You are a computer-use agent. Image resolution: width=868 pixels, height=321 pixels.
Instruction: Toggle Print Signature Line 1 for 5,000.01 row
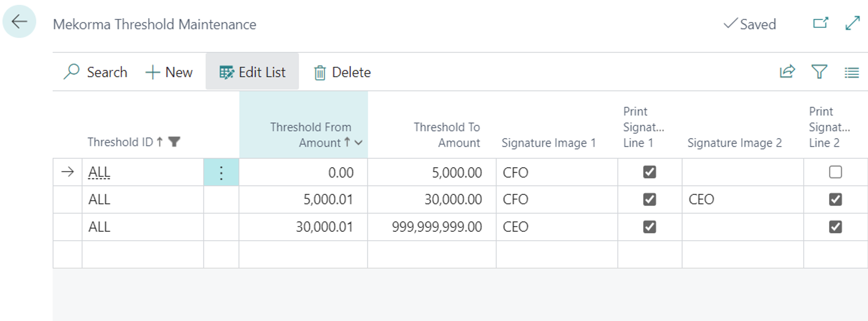pos(649,199)
